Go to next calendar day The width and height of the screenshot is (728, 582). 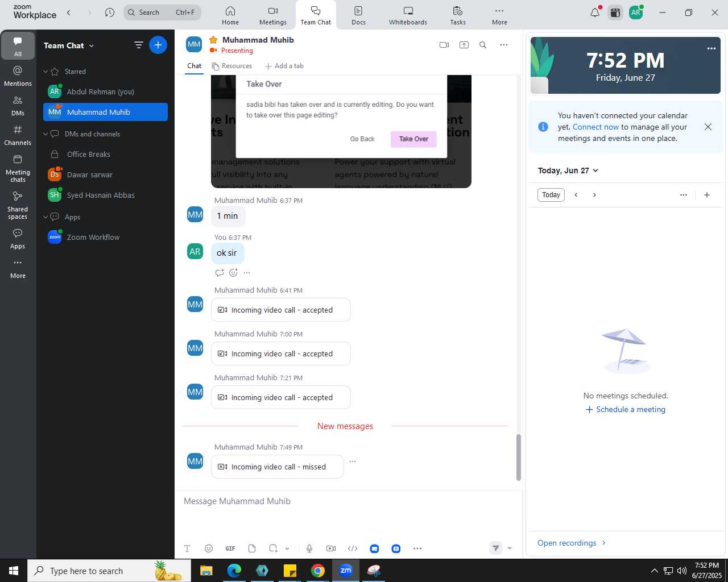(x=594, y=195)
